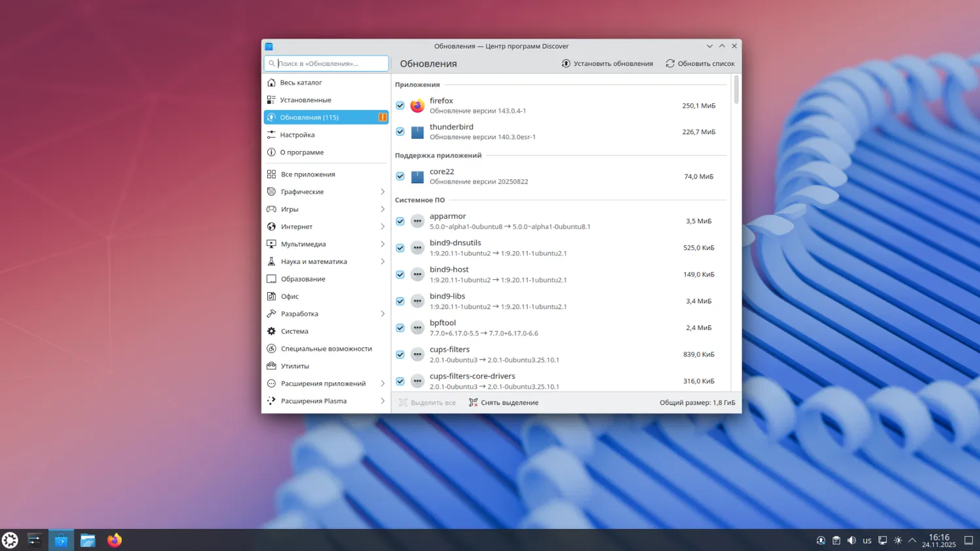Expand the Разработка category arrow
The width and height of the screenshot is (980, 551).
(x=383, y=314)
